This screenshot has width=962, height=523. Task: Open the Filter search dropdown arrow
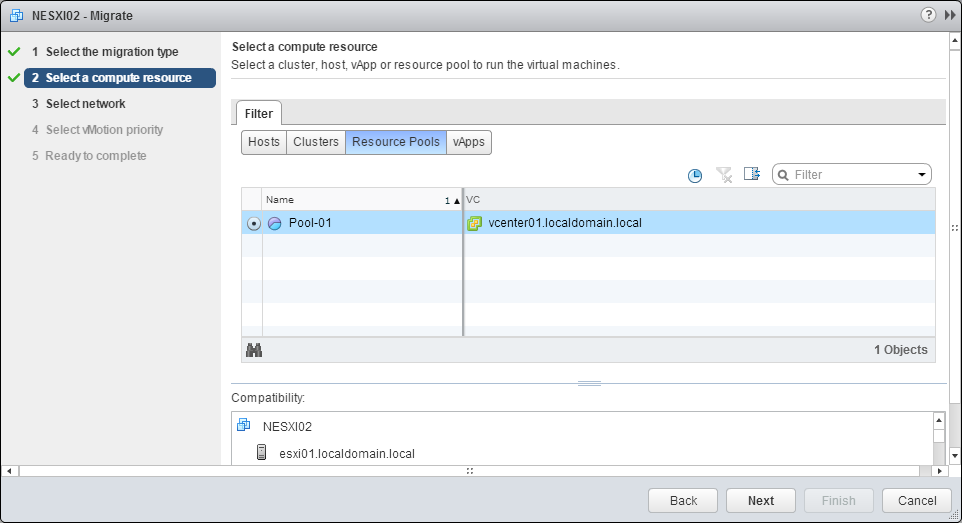tap(921, 175)
